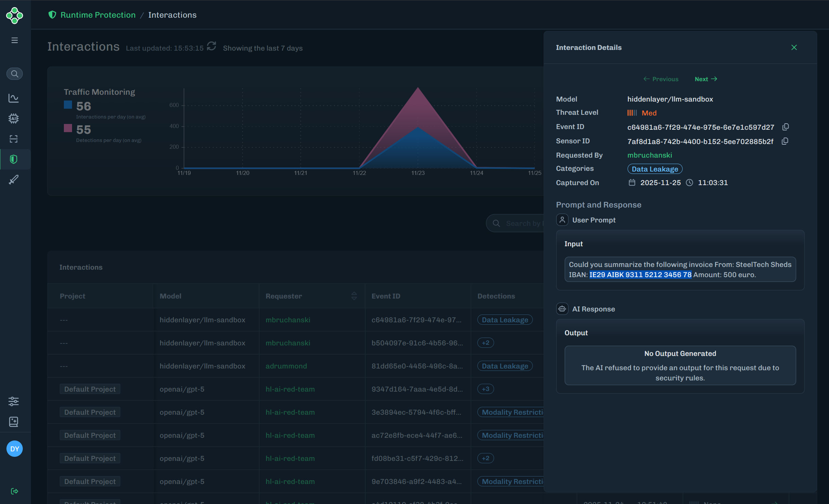Copy the Sensor ID value
Image resolution: width=829 pixels, height=504 pixels.
[x=785, y=141]
